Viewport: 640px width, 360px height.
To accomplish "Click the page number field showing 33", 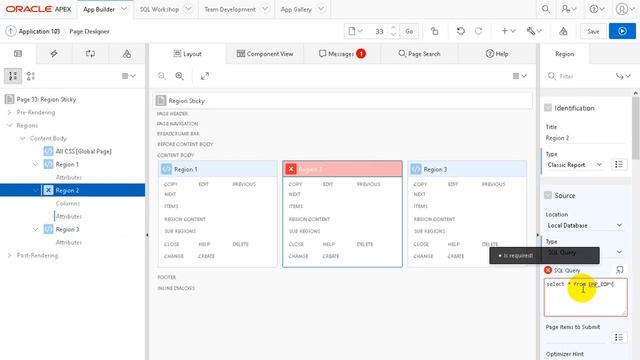I will 379,31.
